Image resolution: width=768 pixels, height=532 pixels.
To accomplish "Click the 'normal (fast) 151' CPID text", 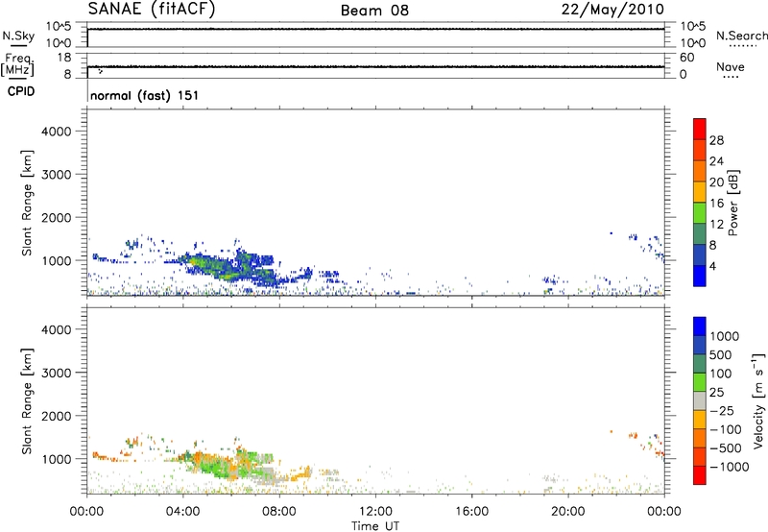I will [x=145, y=95].
